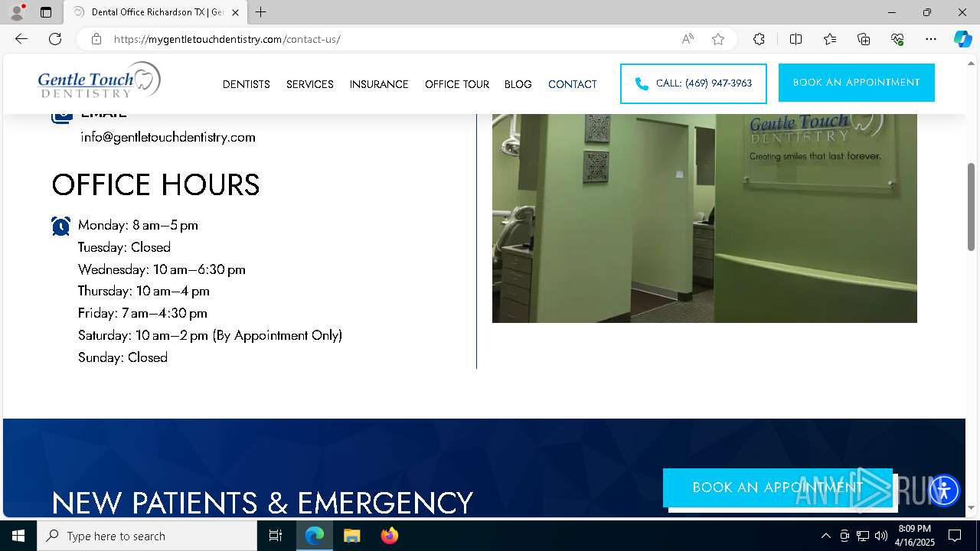This screenshot has width=980, height=551.
Task: Click the lower BOOK AN APPOINTMENT button
Action: tap(778, 487)
